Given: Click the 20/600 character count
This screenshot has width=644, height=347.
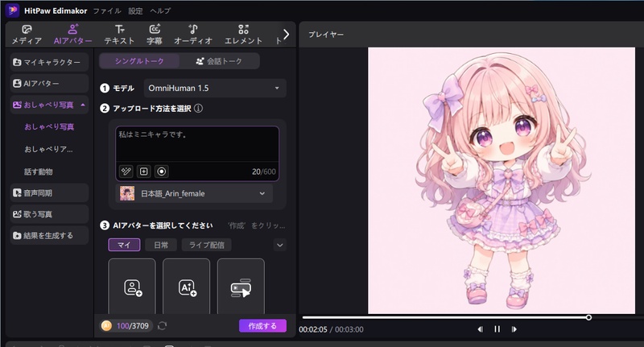Looking at the screenshot, I should (264, 171).
